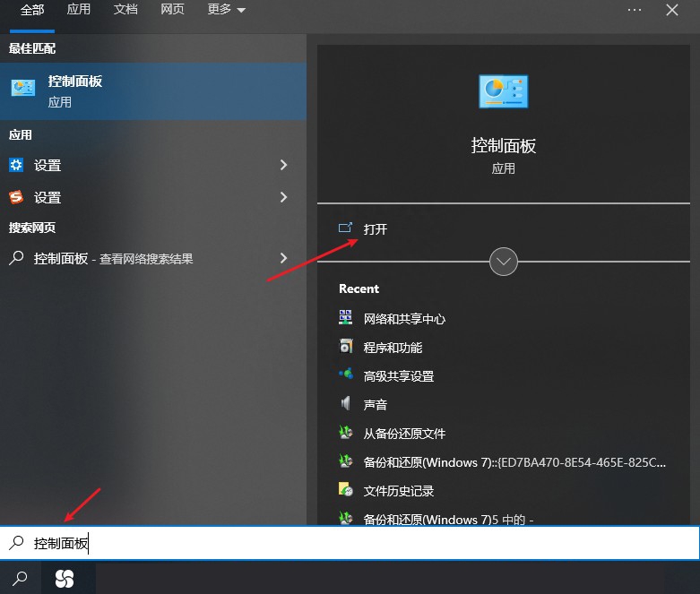
Task: Close the search panel with X
Action: click(x=672, y=10)
